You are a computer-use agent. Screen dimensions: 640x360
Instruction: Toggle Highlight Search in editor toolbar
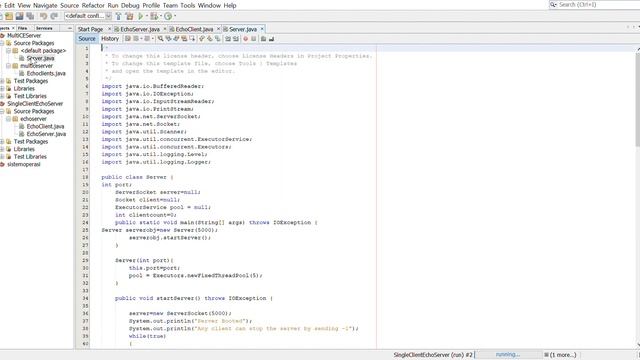tap(184, 39)
